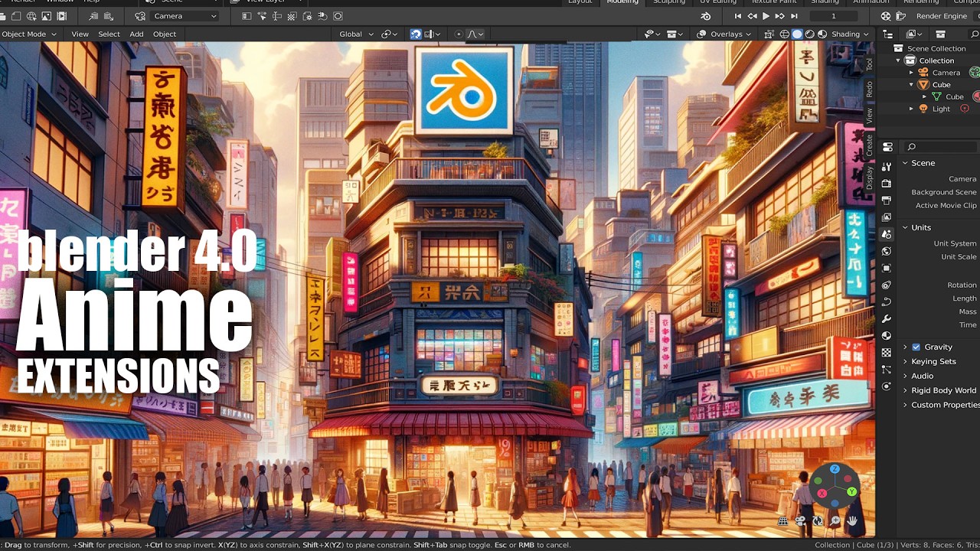
Task: Open the proportional falloff curve dropdown
Action: [475, 34]
